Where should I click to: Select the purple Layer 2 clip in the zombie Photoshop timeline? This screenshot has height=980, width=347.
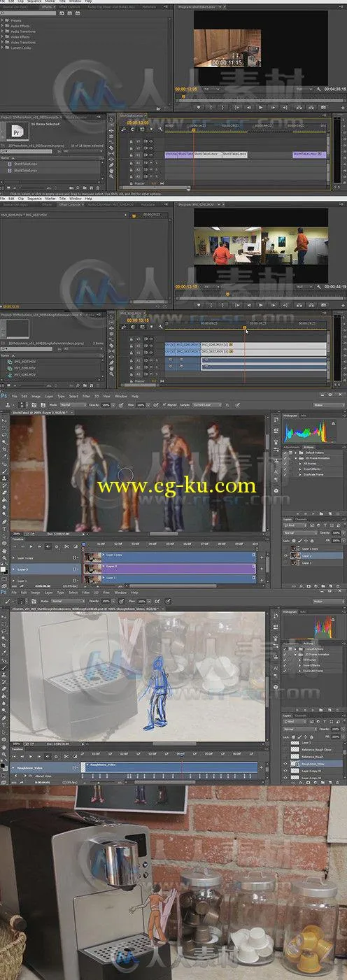pos(178,569)
